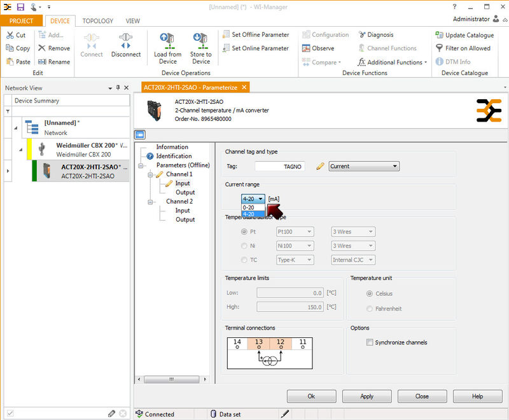The width and height of the screenshot is (509, 420).
Task: Switch to the TOPOLOGY ribbon tab
Action: (x=97, y=21)
